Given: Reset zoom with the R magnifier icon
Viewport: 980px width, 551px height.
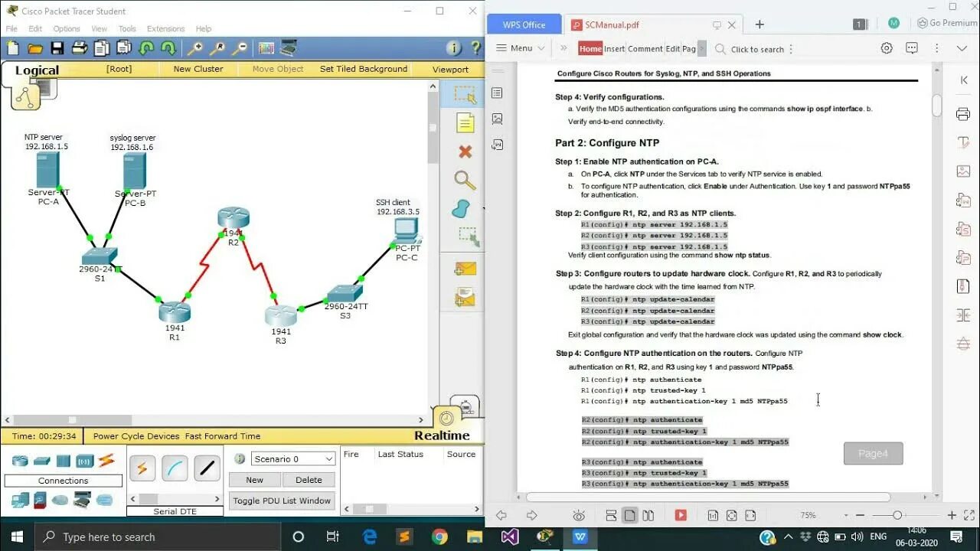Looking at the screenshot, I should click(x=217, y=48).
